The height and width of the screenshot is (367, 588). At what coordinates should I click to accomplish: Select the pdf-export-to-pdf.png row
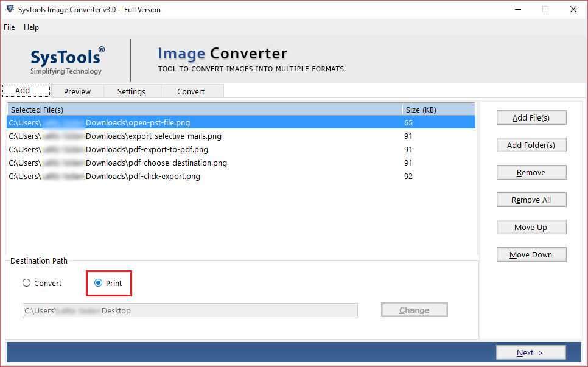point(241,150)
